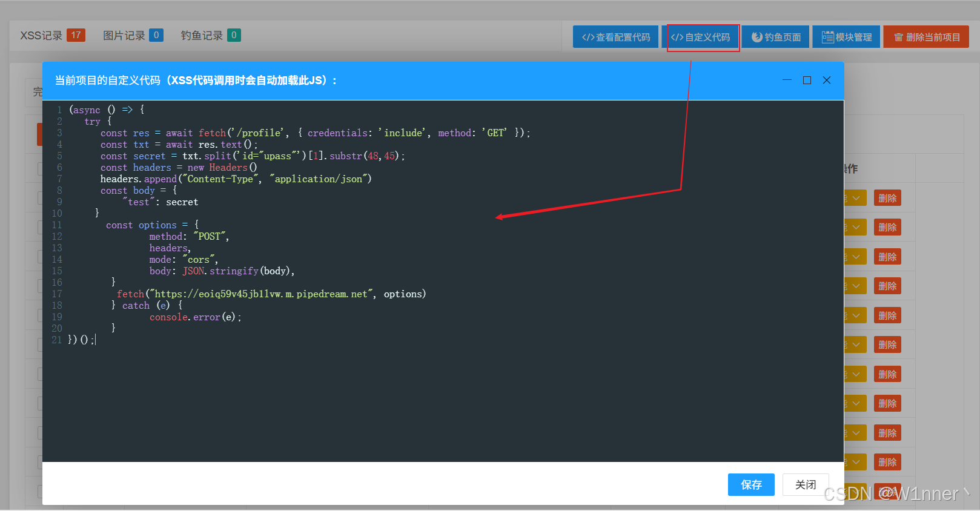Save the custom code with 保存
The width and height of the screenshot is (980, 511).
751,484
